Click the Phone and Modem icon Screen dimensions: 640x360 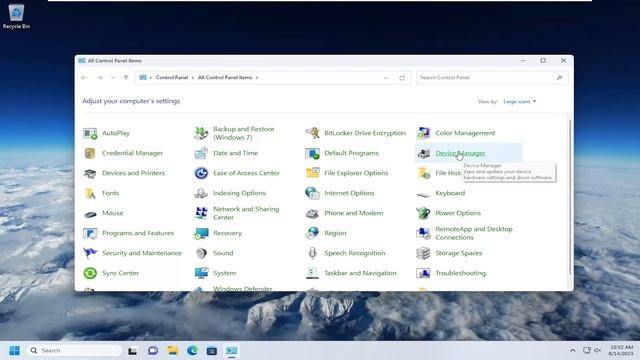[x=312, y=213]
